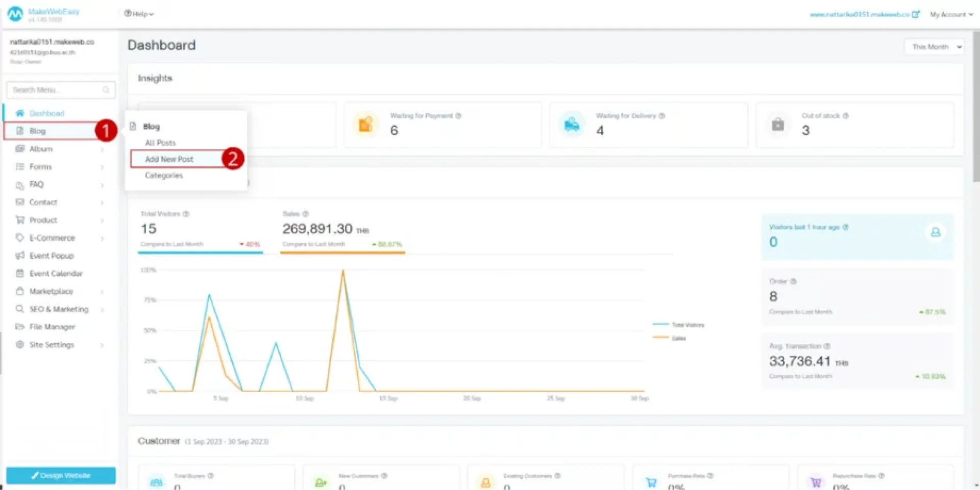
Task: Click the Out of stock bag icon
Action: pyautogui.click(x=778, y=125)
